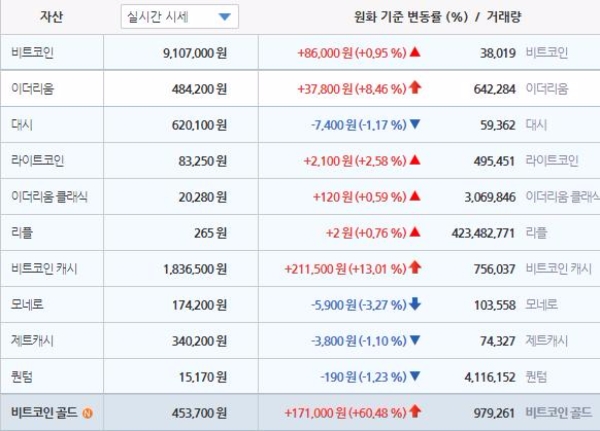The height and width of the screenshot is (431, 600).
Task: Click the volume 756,037
Action: tap(495, 269)
